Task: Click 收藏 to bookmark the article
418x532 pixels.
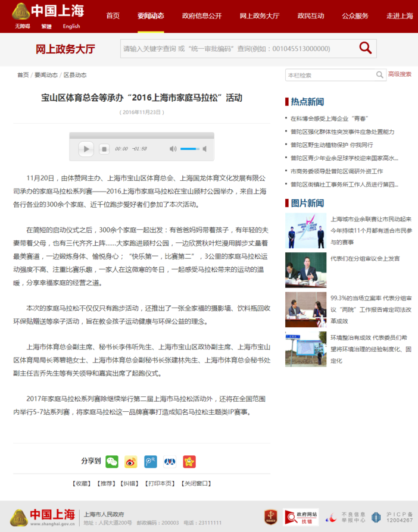Action: (x=82, y=483)
